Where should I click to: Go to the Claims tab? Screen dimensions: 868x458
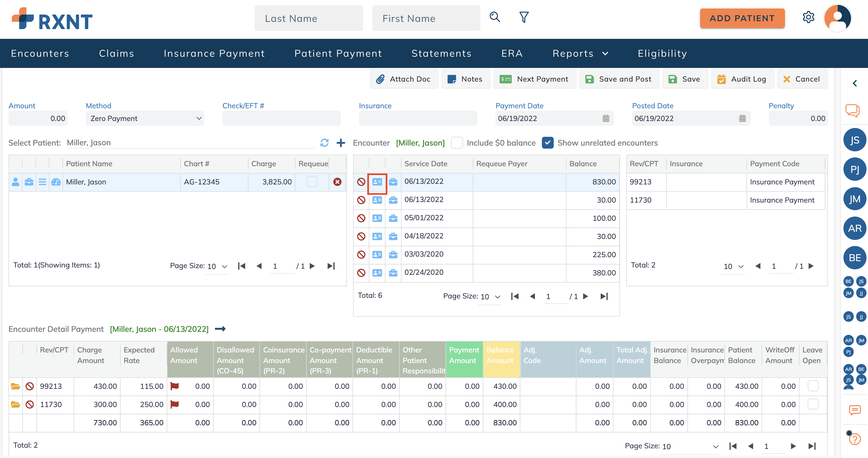pos(116,53)
